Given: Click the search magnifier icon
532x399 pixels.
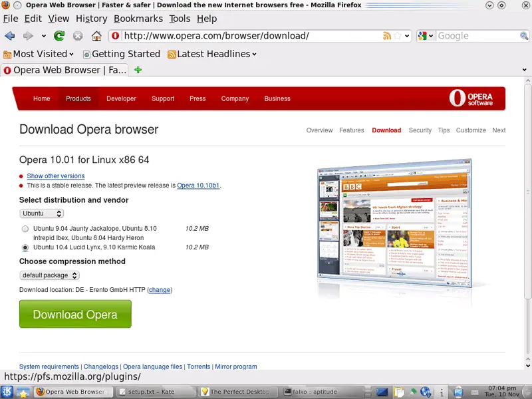Looking at the screenshot, I should (x=524, y=36).
